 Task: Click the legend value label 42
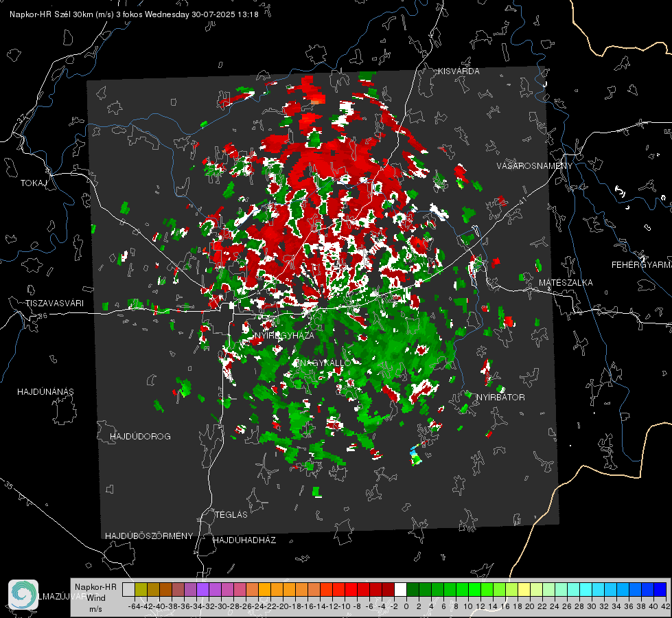666,606
